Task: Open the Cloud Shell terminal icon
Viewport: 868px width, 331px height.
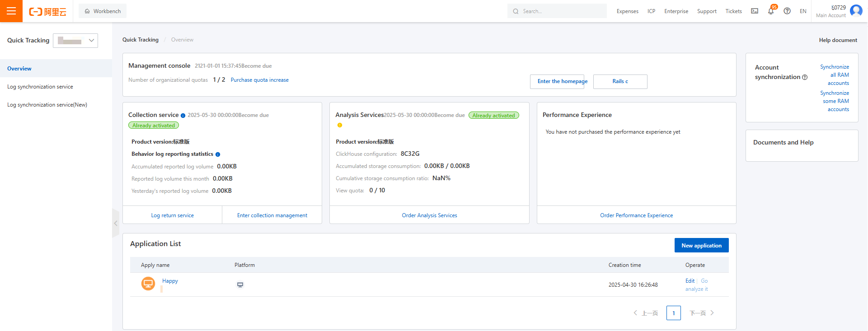Action: 755,11
